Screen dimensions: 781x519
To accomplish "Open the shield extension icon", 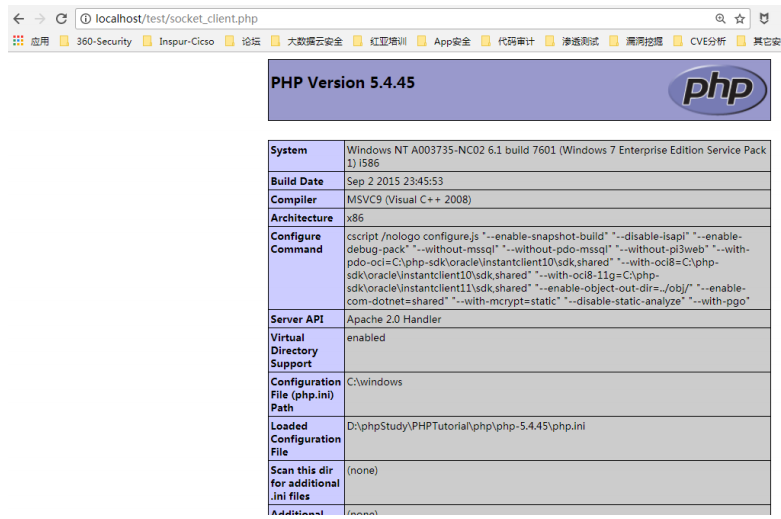I will 764,19.
